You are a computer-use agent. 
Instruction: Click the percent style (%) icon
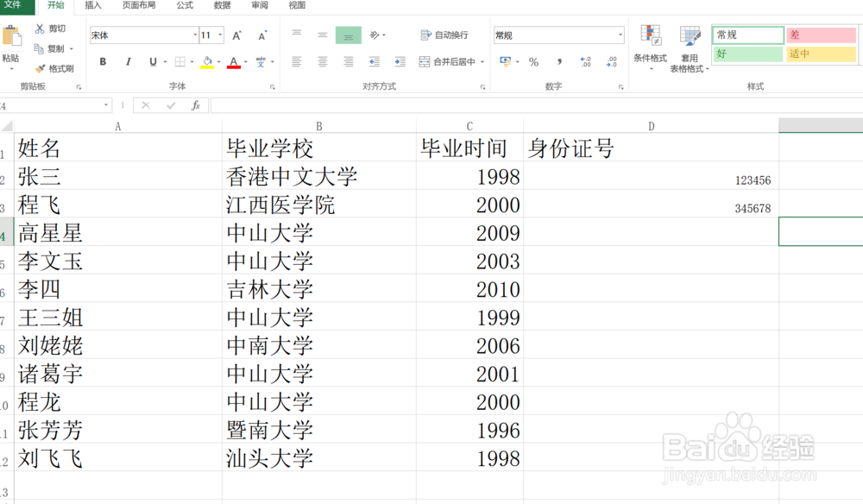click(x=532, y=62)
